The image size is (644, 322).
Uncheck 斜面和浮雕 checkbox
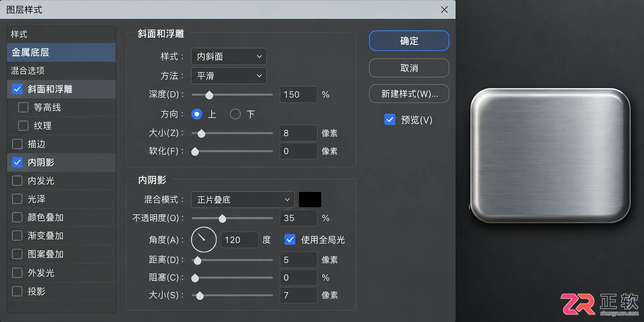[x=17, y=89]
